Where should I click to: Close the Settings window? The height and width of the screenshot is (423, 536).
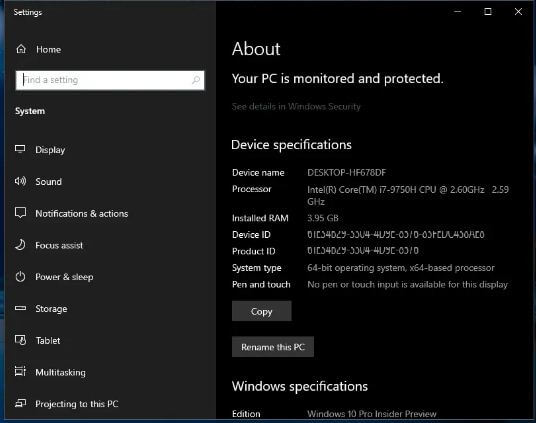[x=518, y=12]
